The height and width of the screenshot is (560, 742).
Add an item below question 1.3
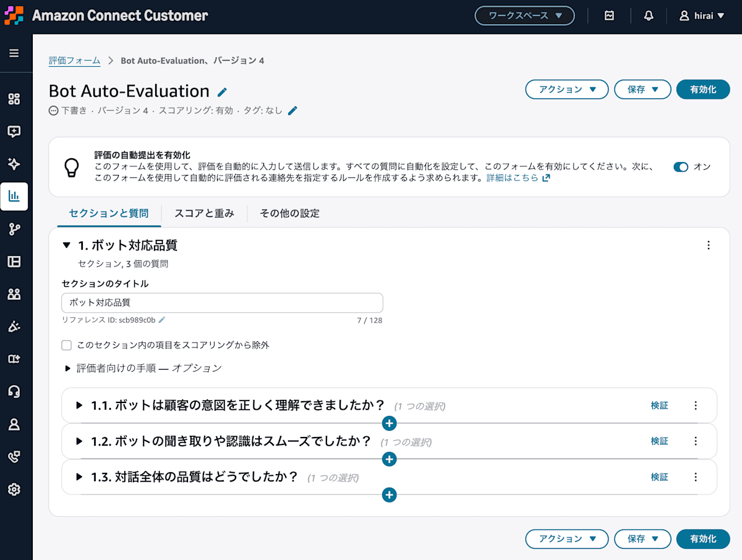tap(389, 495)
